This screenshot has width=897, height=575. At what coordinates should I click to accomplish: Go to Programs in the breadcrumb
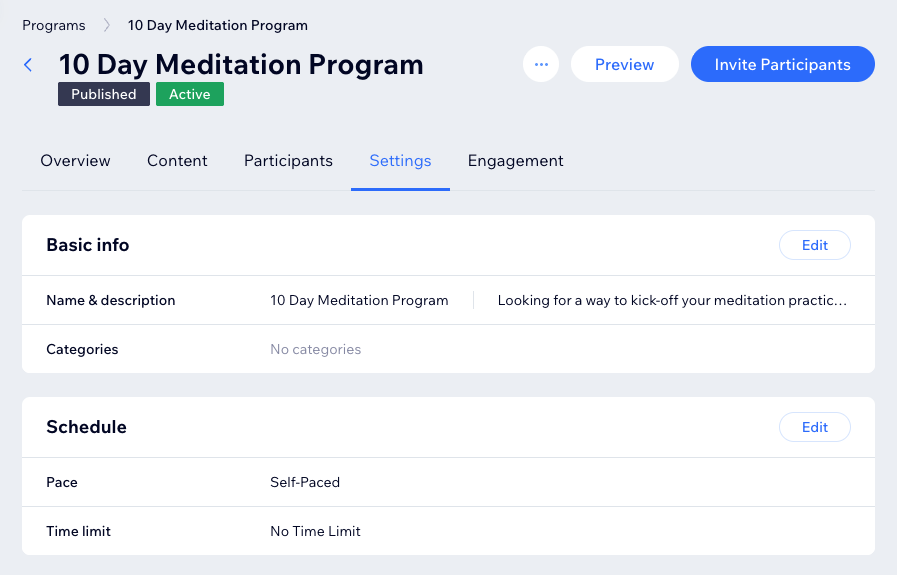coord(54,25)
